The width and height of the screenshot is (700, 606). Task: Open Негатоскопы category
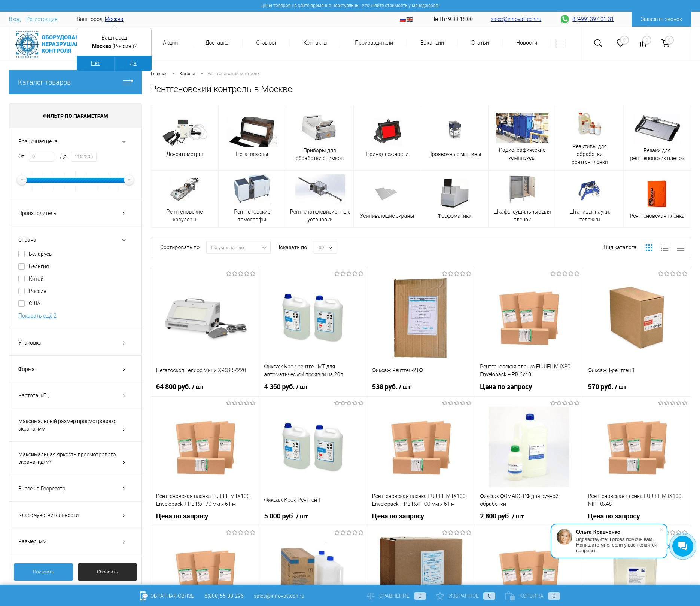click(x=252, y=137)
